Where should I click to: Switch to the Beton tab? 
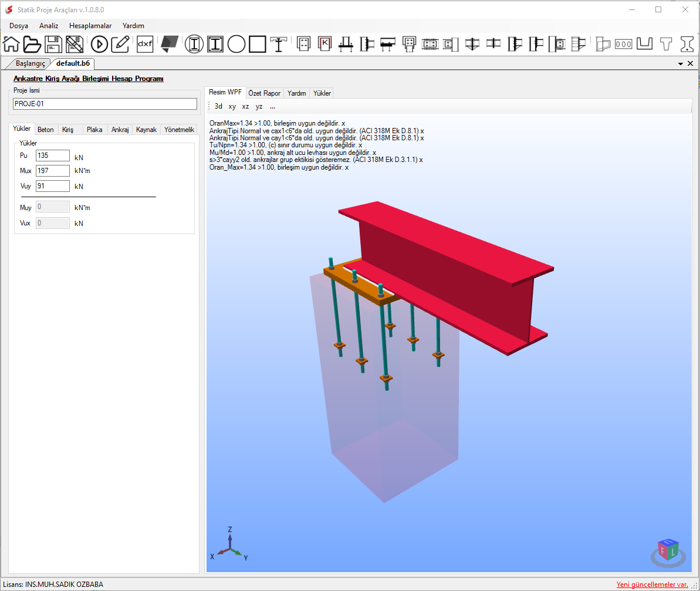pyautogui.click(x=46, y=130)
